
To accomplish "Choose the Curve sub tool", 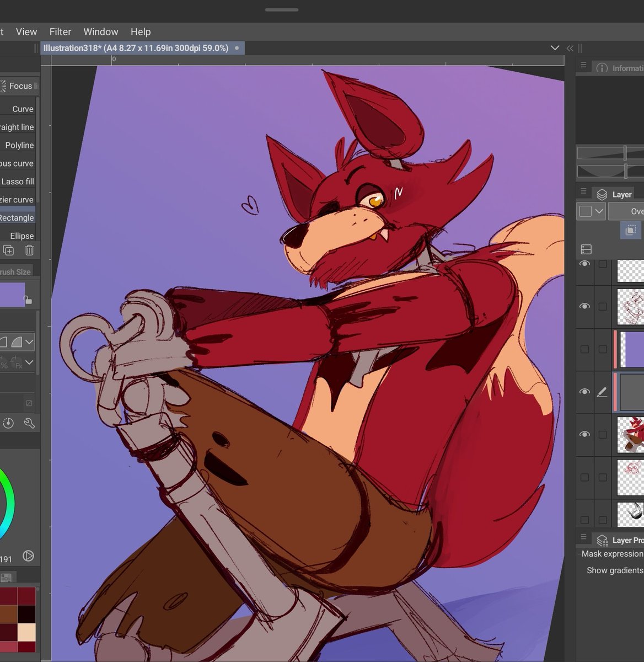I will (x=18, y=109).
